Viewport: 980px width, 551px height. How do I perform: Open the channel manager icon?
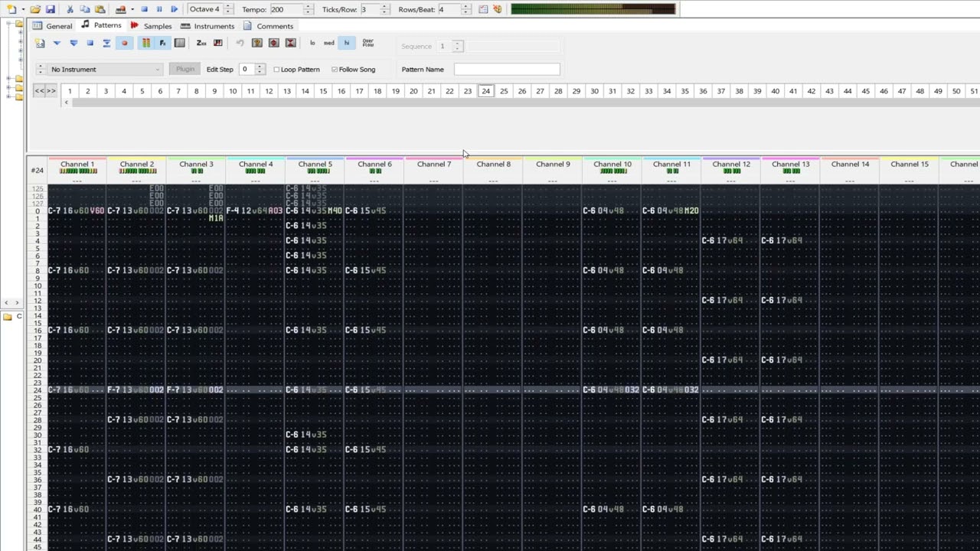[179, 43]
